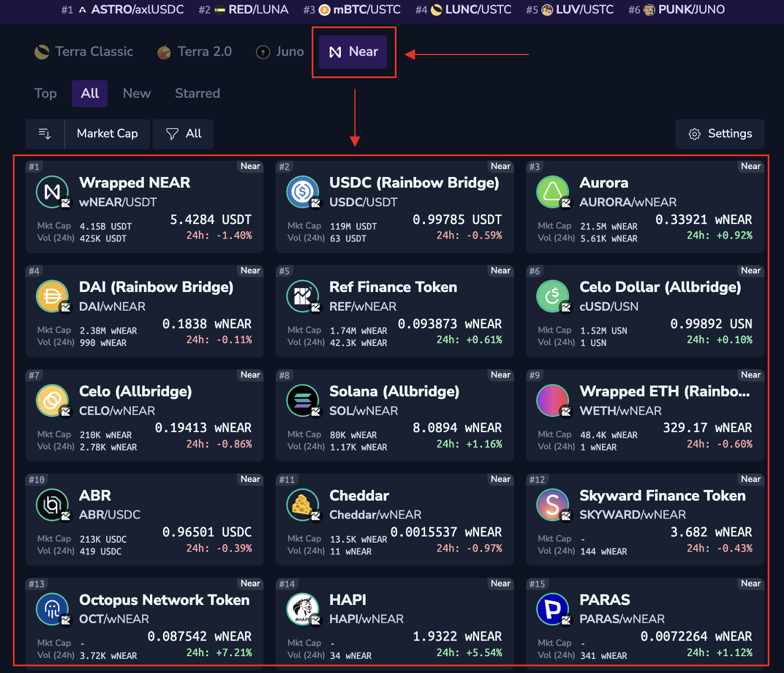Click Ref Finance Token title
784x673 pixels.
point(393,287)
